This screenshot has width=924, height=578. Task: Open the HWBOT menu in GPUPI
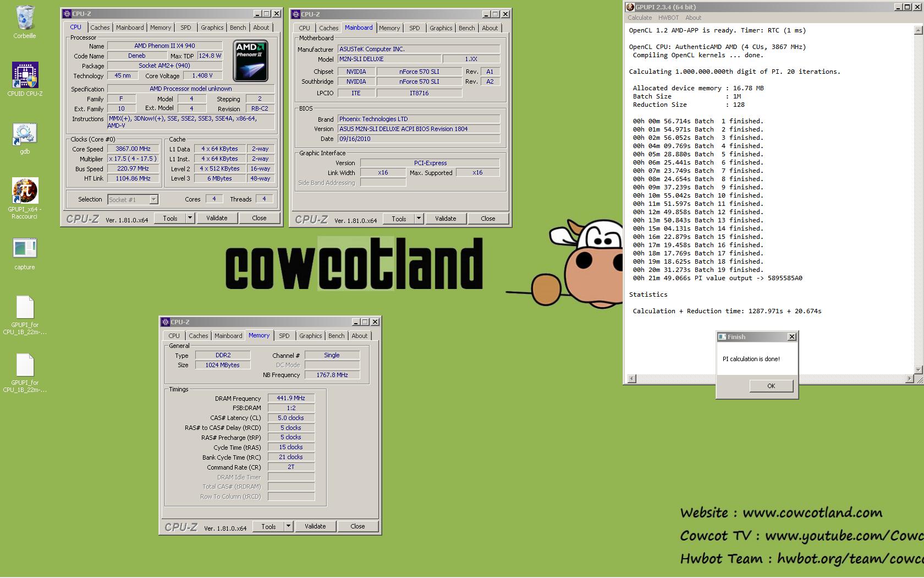[x=668, y=18]
